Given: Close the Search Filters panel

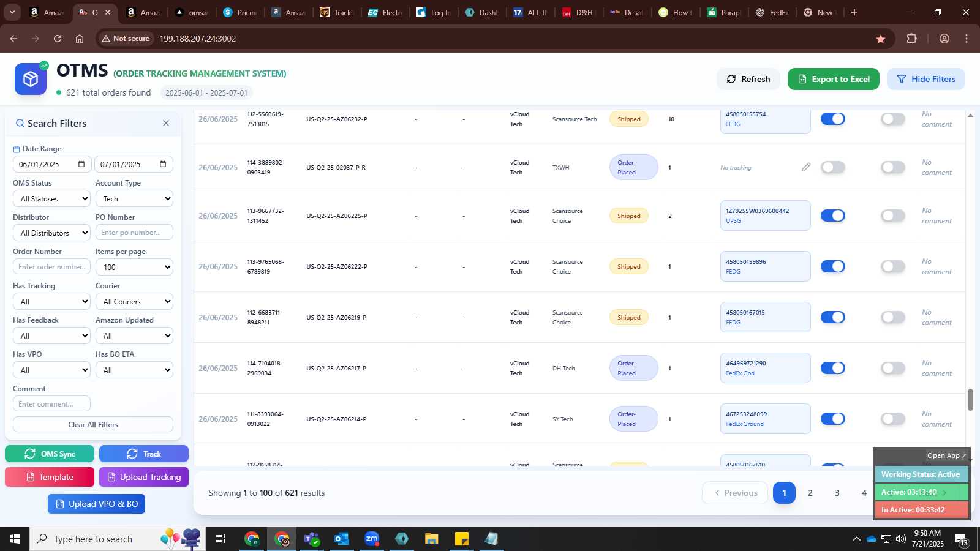Looking at the screenshot, I should click(x=166, y=123).
